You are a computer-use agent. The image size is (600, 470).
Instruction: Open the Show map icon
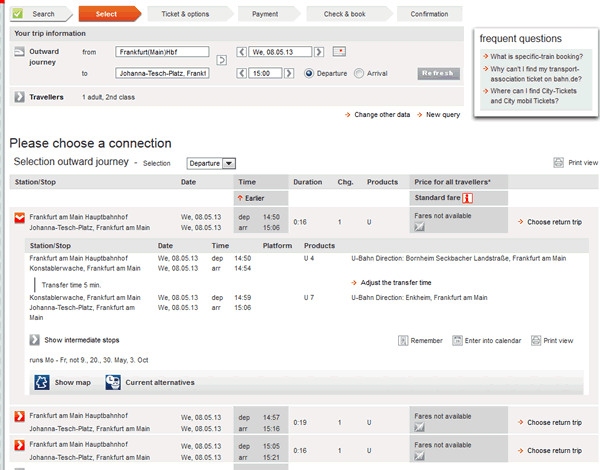click(43, 382)
